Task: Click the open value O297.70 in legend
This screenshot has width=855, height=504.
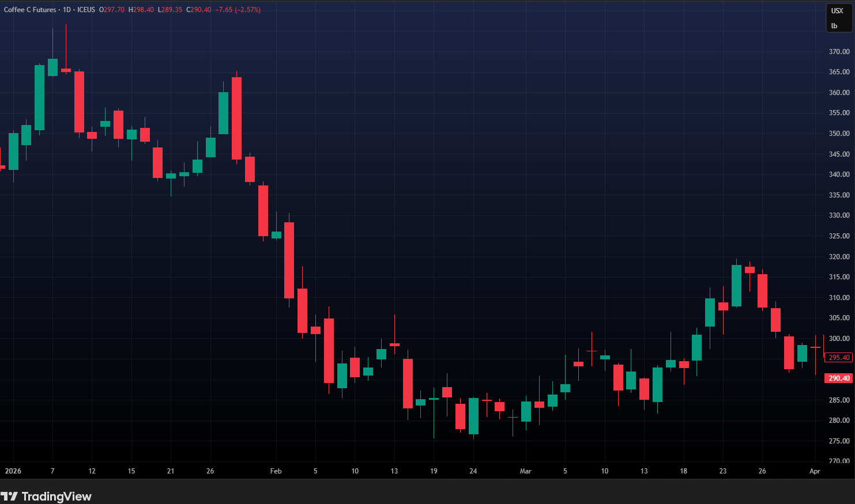Action: click(x=112, y=10)
